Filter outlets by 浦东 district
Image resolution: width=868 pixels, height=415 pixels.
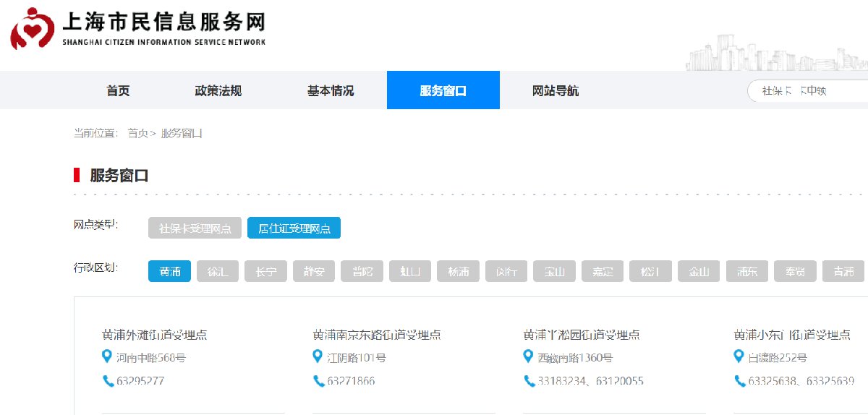[x=747, y=272]
